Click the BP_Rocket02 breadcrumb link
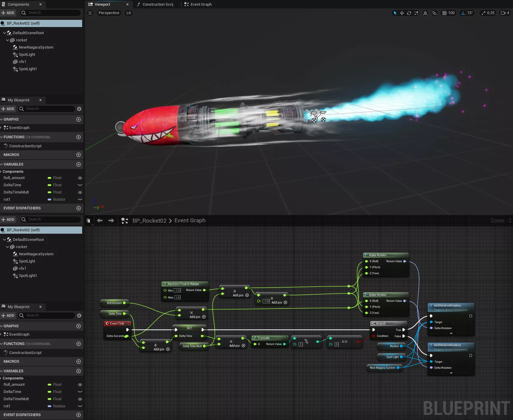 click(149, 221)
